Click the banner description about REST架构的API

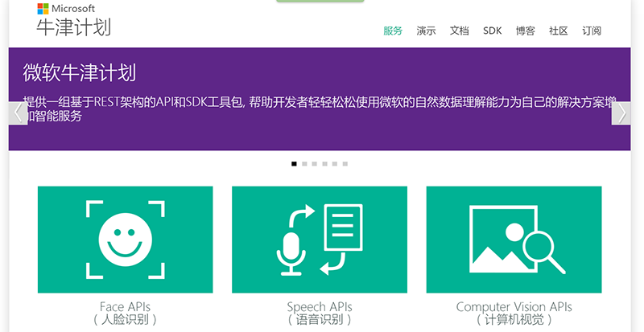(x=320, y=109)
